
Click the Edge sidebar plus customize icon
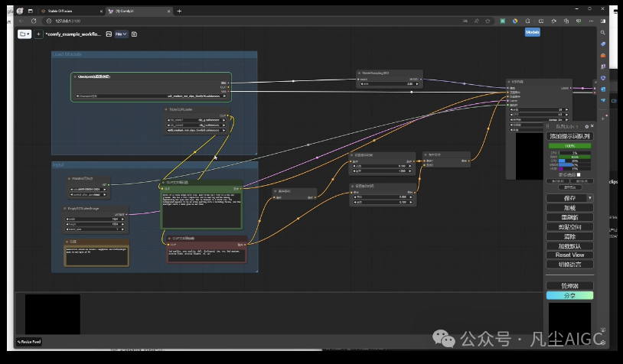coord(603,119)
